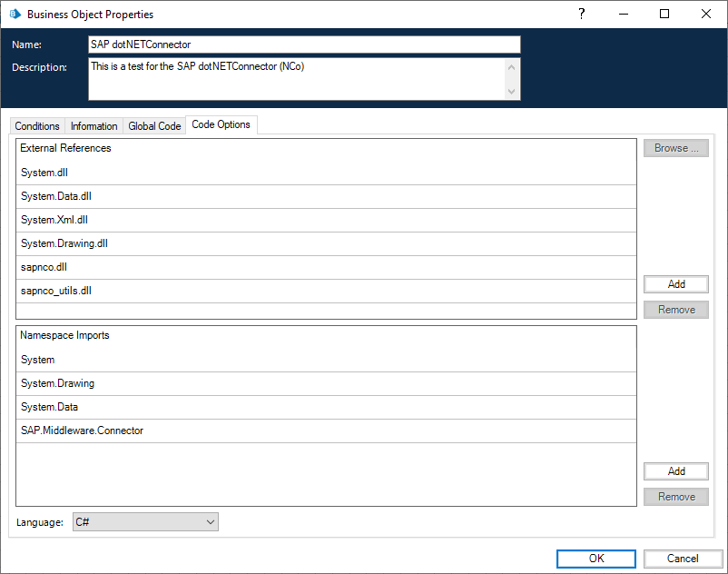This screenshot has height=574, width=728.
Task: Select the System.Drawing.dll reference row
Action: point(325,243)
